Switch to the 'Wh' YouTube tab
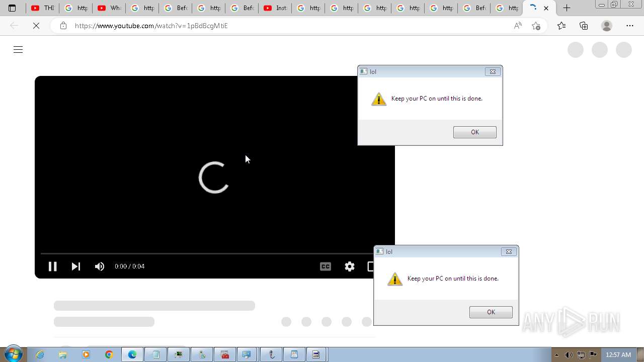Viewport: 644px width, 362px height. point(109,8)
